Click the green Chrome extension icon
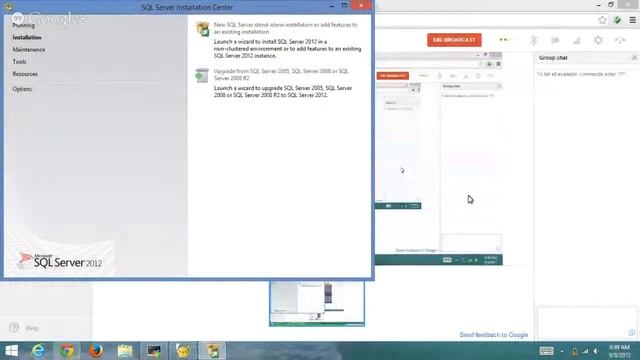Viewport: 640px width, 360px height. pos(617,20)
